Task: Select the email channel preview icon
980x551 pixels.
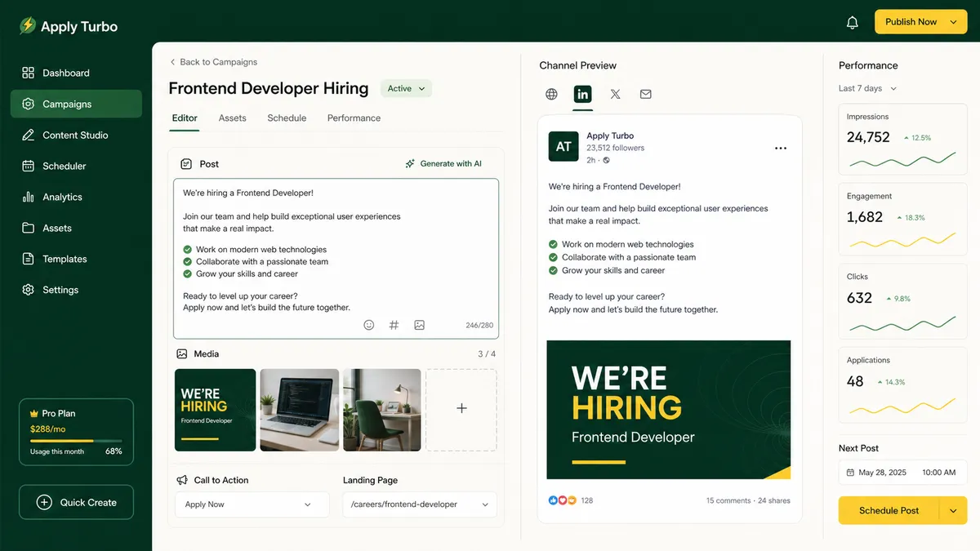Action: pos(646,94)
